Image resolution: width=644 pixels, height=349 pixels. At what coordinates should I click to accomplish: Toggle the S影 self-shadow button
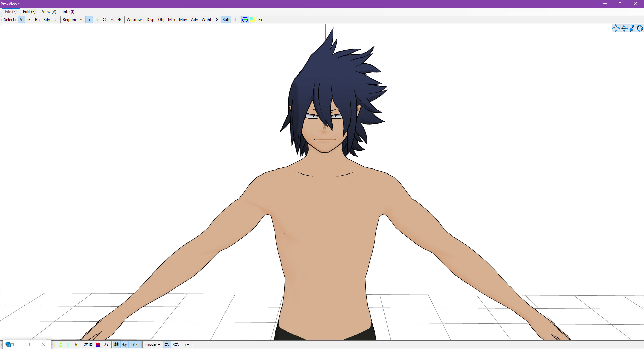(x=176, y=345)
